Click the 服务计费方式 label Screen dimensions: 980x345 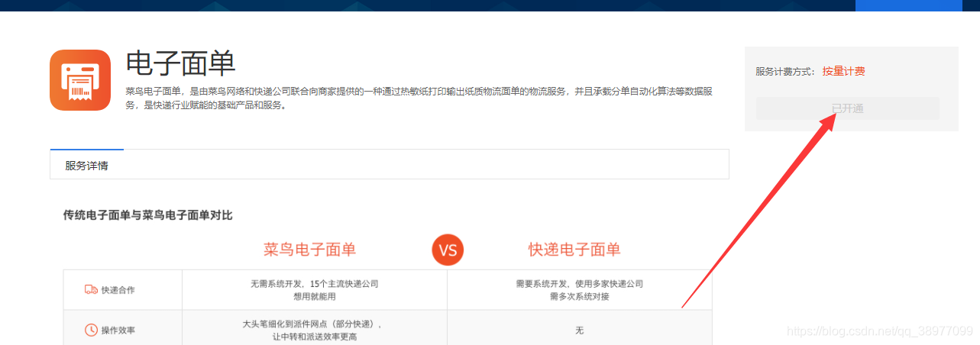(784, 71)
